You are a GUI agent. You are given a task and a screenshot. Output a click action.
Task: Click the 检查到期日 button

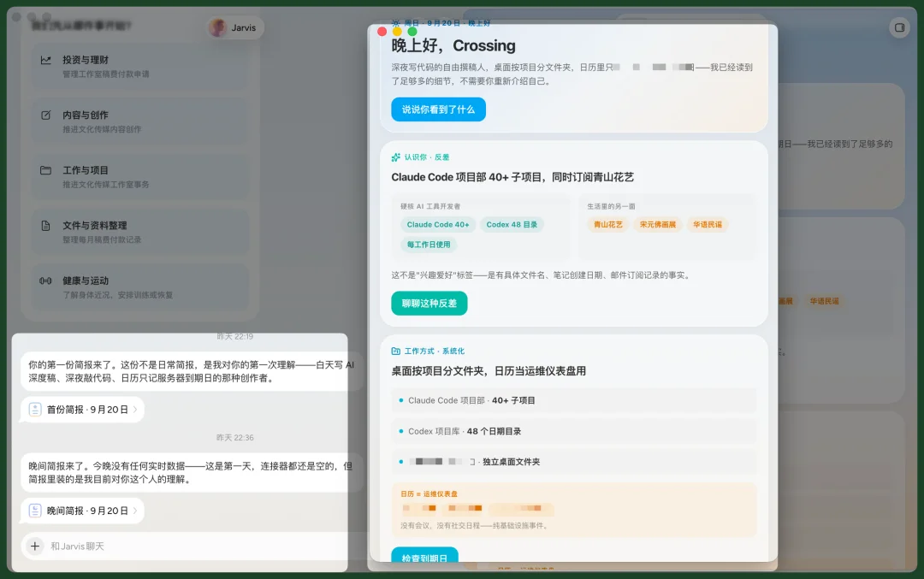(425, 555)
